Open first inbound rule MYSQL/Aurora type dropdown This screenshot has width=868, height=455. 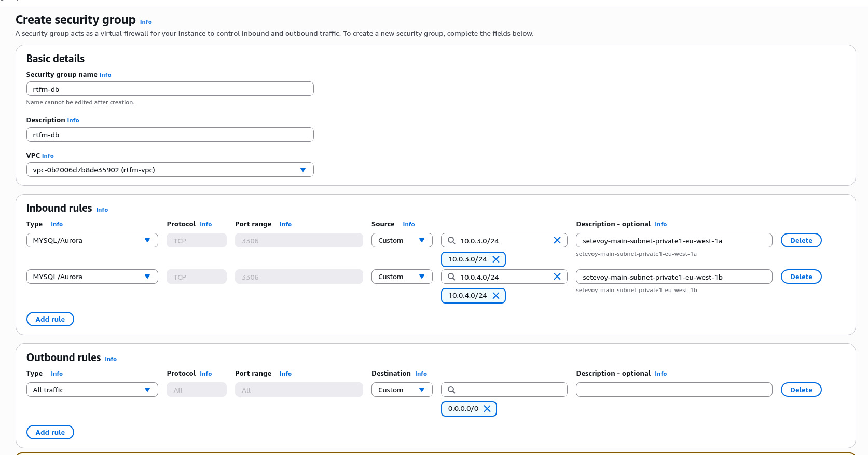point(92,240)
